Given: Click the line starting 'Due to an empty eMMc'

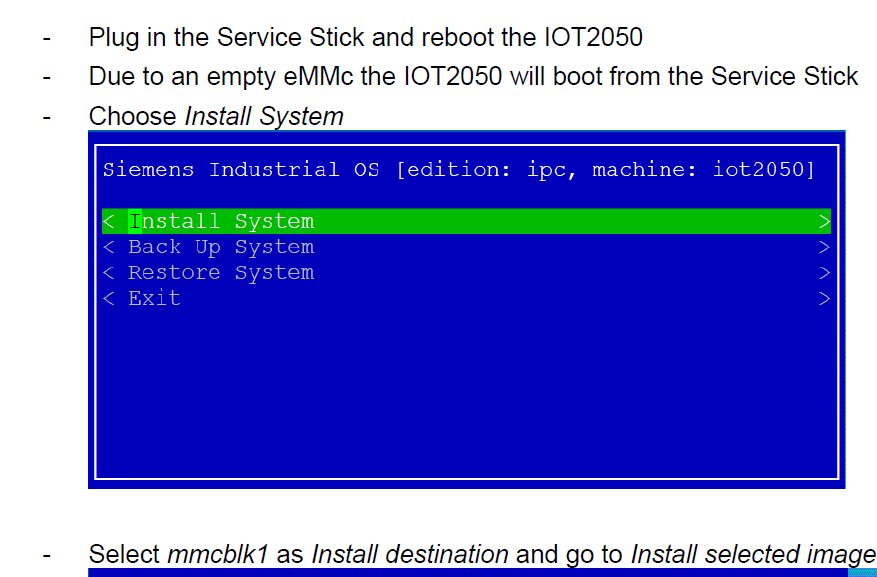Looking at the screenshot, I should coord(473,77).
